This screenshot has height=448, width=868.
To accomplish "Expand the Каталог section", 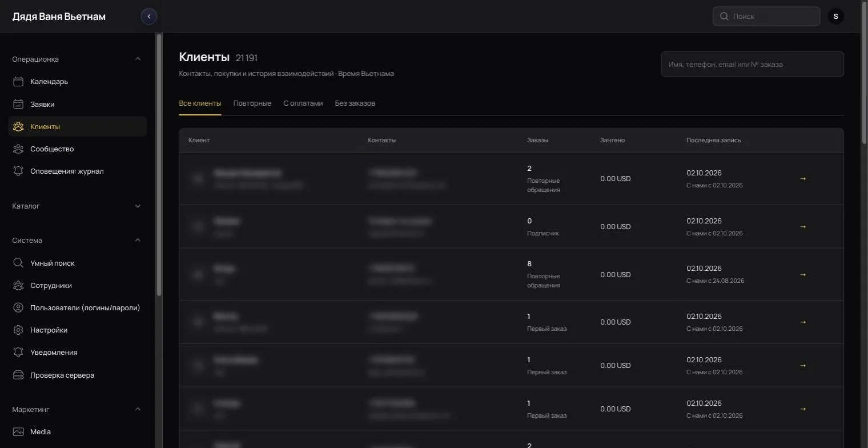I will (x=138, y=206).
